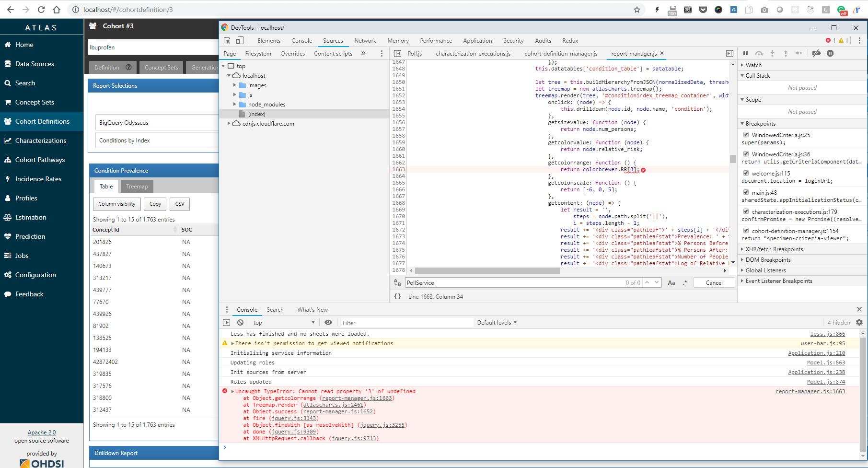Open Data Sources in Atlas
868x468 pixels.
(x=34, y=64)
